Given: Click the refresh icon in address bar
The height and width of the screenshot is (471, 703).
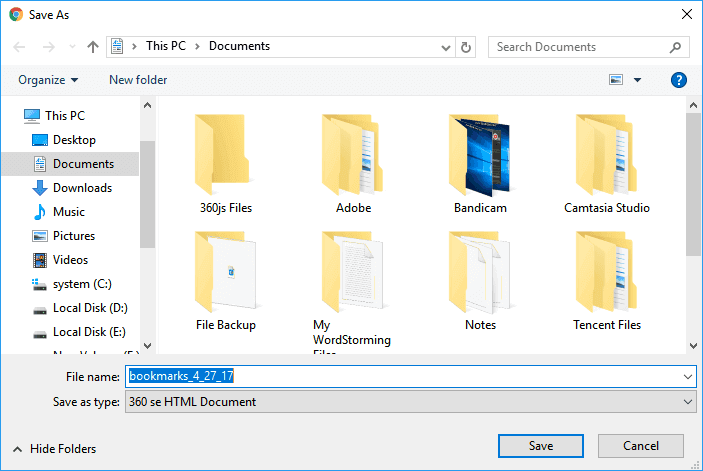Looking at the screenshot, I should tap(466, 47).
